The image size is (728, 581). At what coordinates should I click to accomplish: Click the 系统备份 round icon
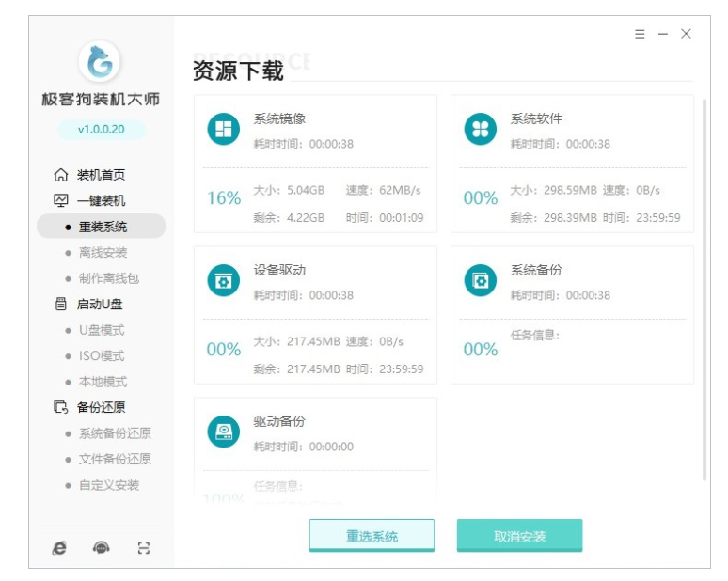click(x=480, y=280)
